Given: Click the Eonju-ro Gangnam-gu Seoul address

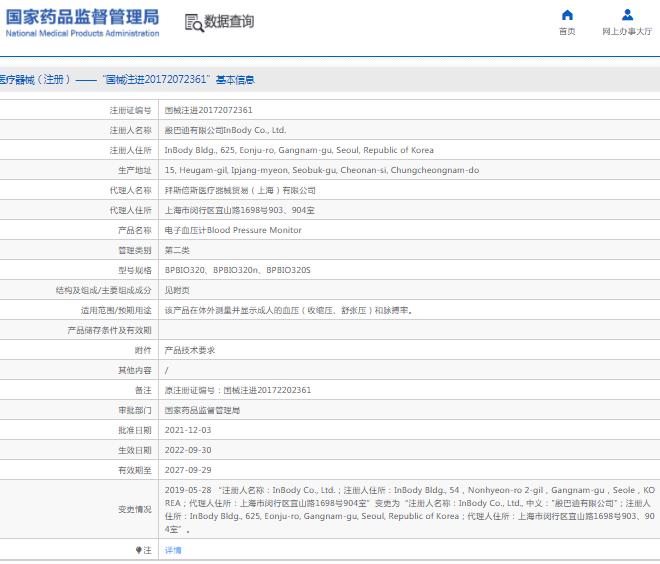Looking at the screenshot, I should [x=299, y=150].
